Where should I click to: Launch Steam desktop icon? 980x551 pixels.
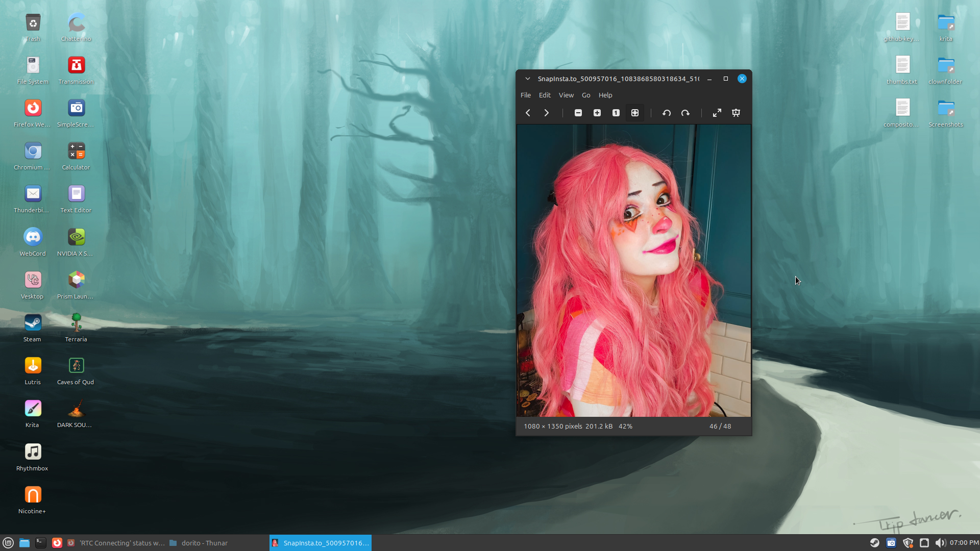tap(33, 328)
